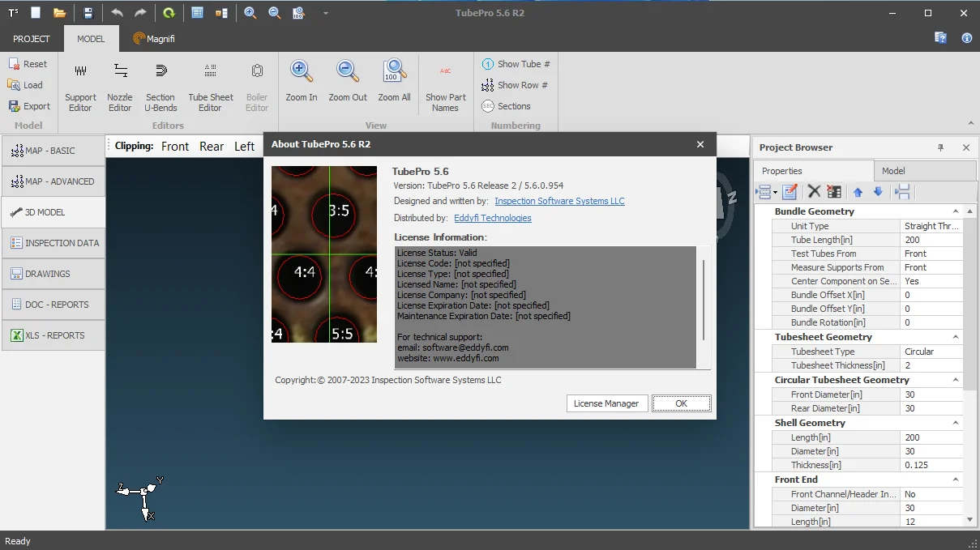Click the quick-access zoom 100 icon
This screenshot has width=980, height=550.
point(298,13)
